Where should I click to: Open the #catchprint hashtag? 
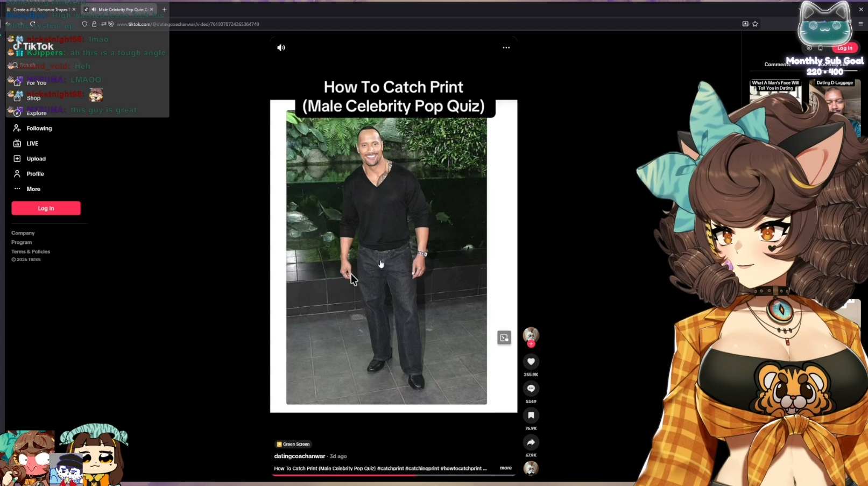click(391, 468)
